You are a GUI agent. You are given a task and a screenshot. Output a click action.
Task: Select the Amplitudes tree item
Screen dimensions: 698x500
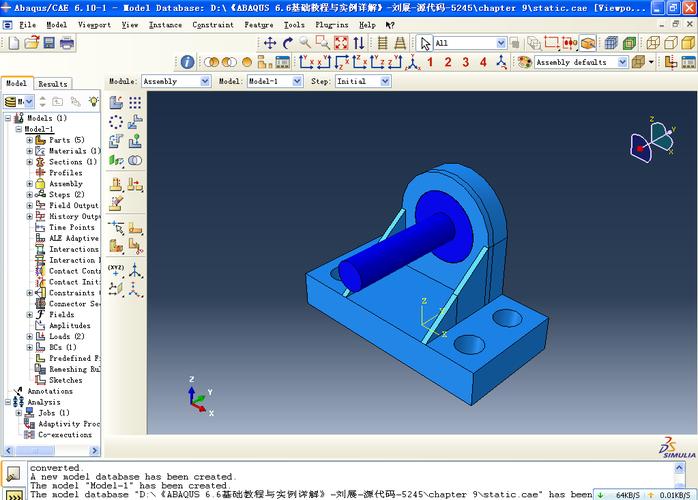point(63,325)
